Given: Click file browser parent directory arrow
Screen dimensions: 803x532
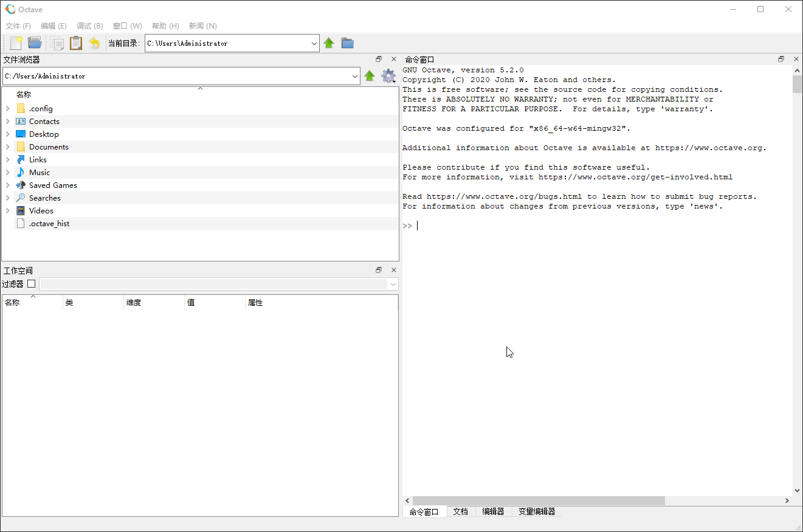Looking at the screenshot, I should point(369,76).
